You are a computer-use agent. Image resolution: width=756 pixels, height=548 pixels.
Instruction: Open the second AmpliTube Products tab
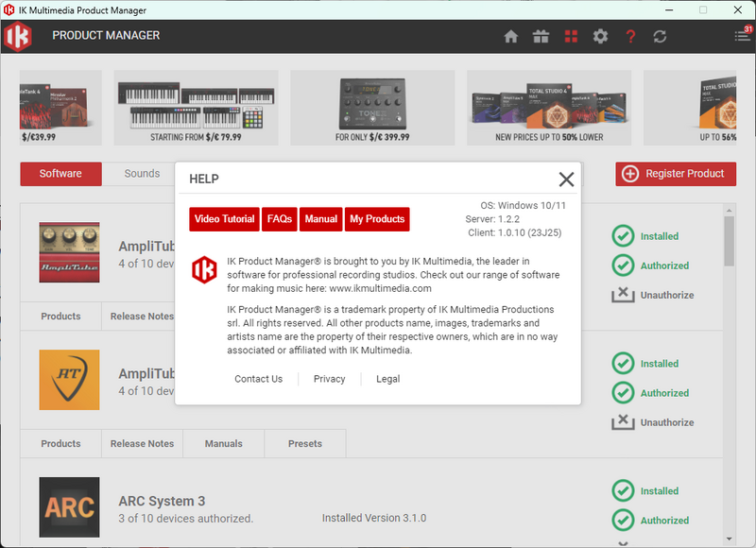point(60,443)
